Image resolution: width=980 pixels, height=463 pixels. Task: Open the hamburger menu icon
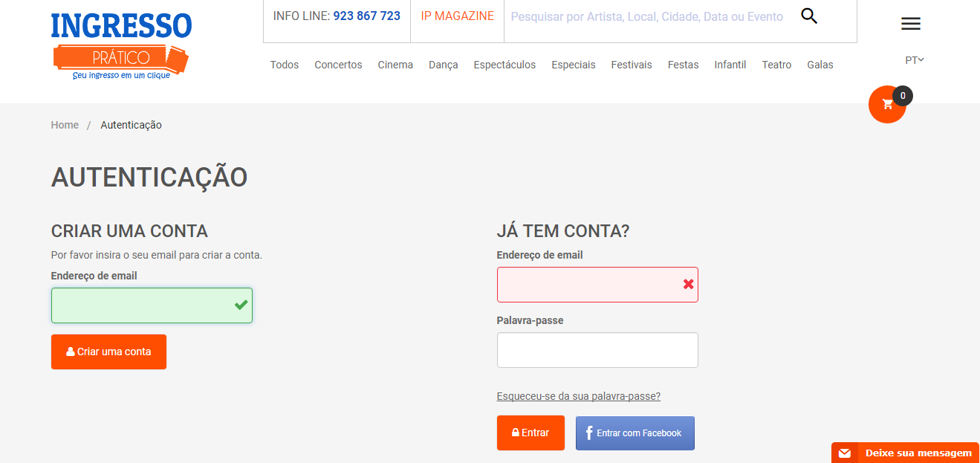click(910, 24)
